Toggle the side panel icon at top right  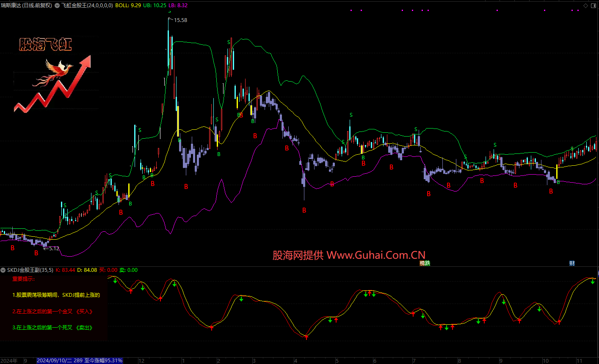[593, 5]
